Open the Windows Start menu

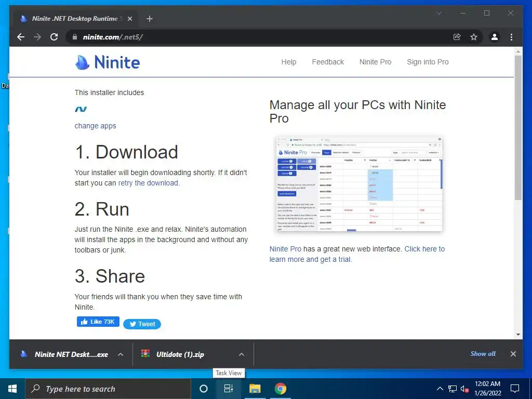point(12,389)
